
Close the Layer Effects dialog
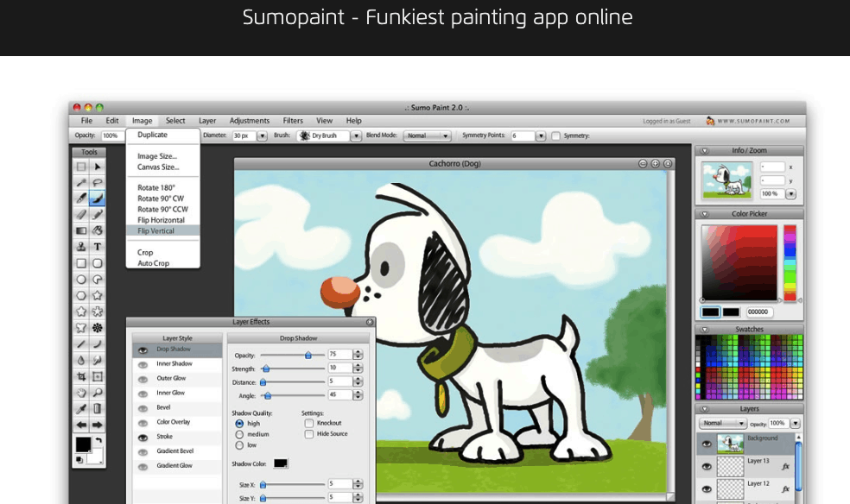pyautogui.click(x=370, y=322)
